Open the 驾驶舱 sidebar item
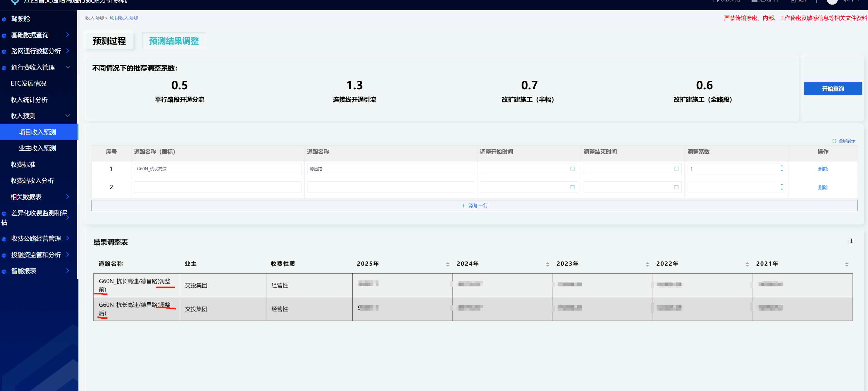This screenshot has width=868, height=391. coord(20,19)
